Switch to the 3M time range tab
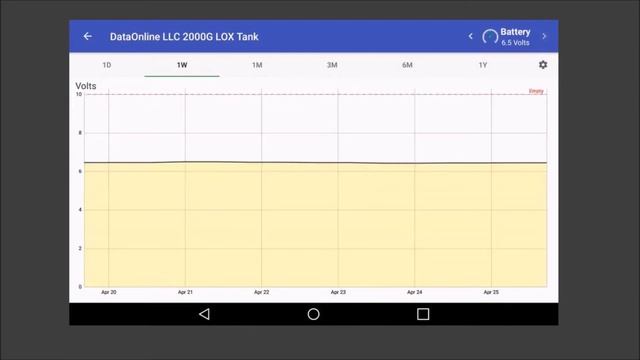This screenshot has height=360, width=640. tap(332, 65)
